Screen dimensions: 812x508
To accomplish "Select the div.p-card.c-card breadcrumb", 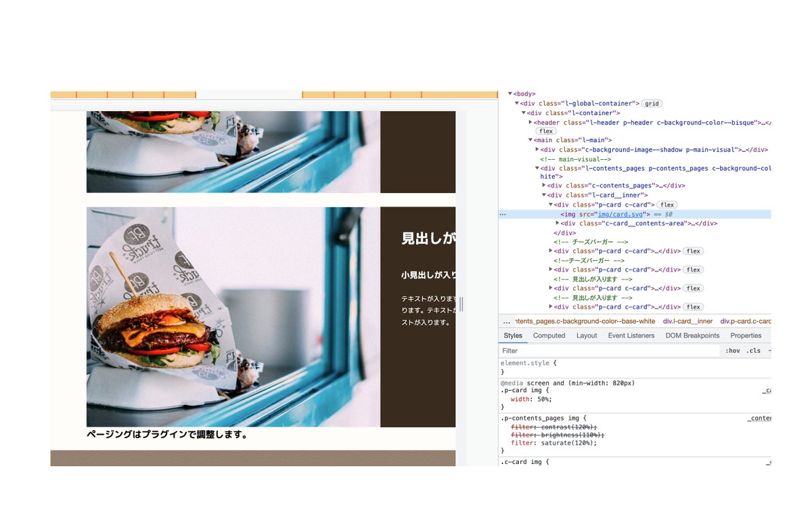I will click(746, 322).
